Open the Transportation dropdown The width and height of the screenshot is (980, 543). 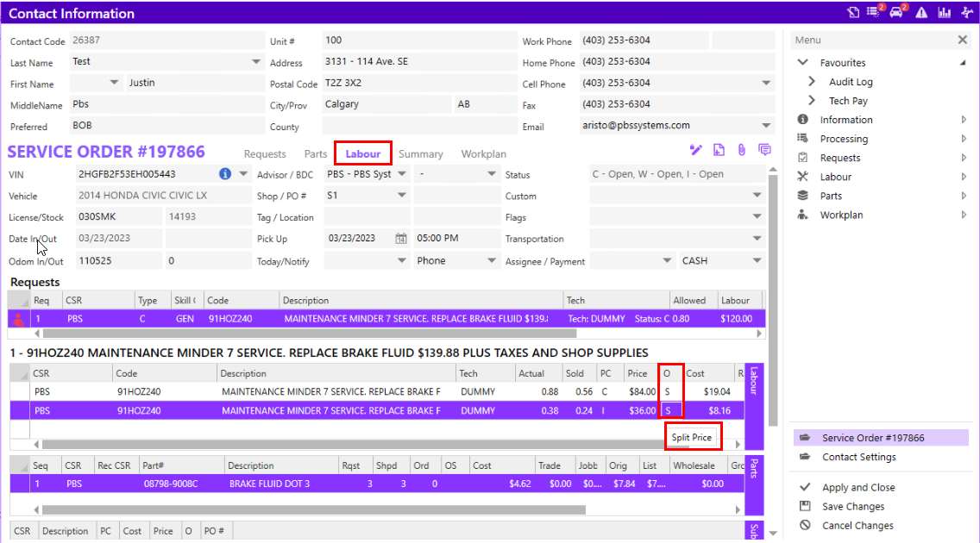[x=757, y=239]
